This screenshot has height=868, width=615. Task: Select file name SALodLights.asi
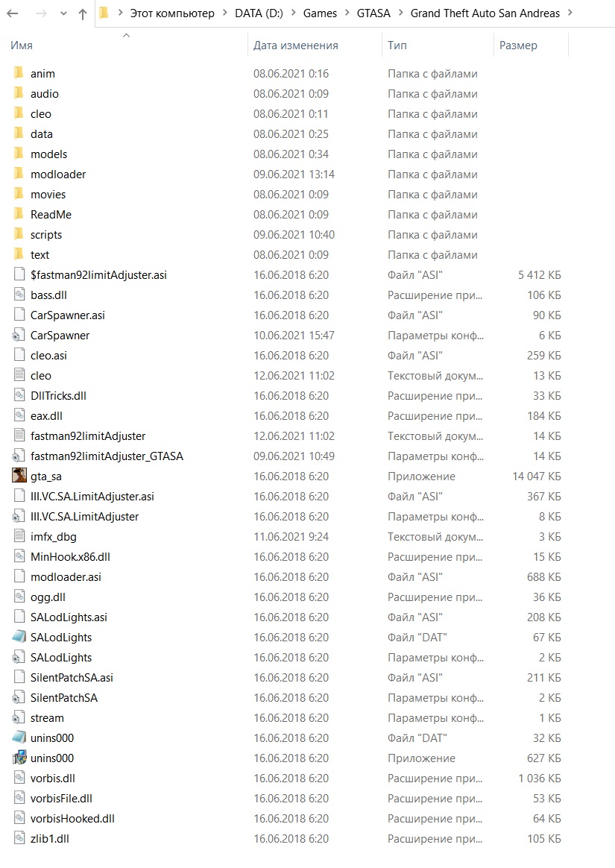coord(69,617)
